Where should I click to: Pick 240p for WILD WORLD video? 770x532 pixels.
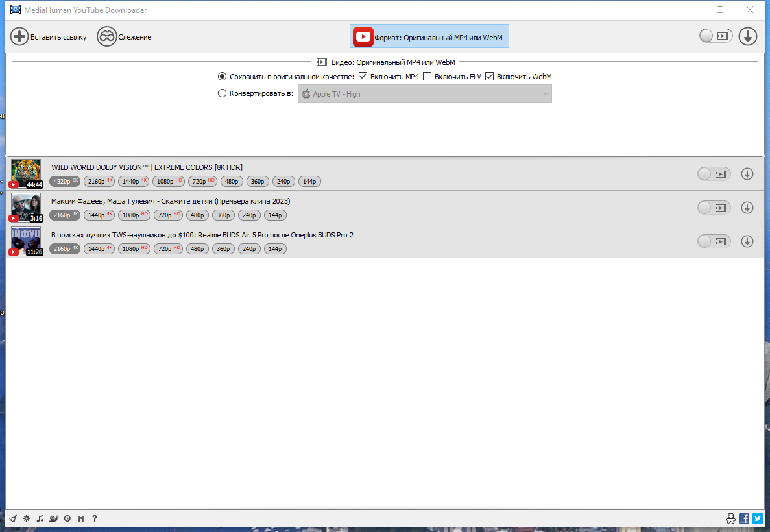click(284, 181)
